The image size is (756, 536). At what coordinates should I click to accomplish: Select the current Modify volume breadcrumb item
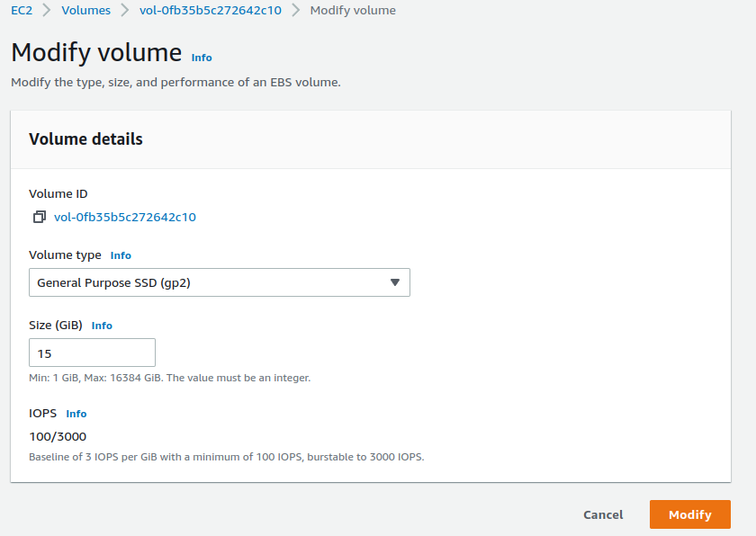(x=353, y=10)
